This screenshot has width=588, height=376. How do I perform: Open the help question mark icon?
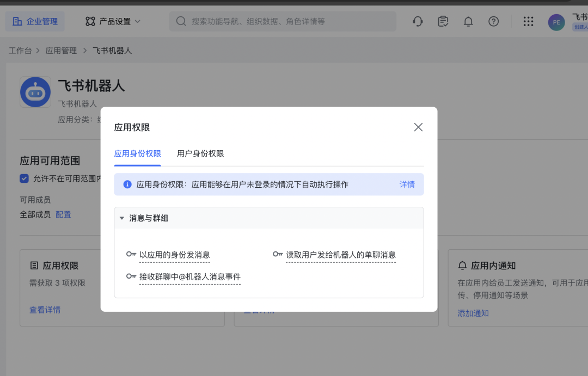[493, 21]
